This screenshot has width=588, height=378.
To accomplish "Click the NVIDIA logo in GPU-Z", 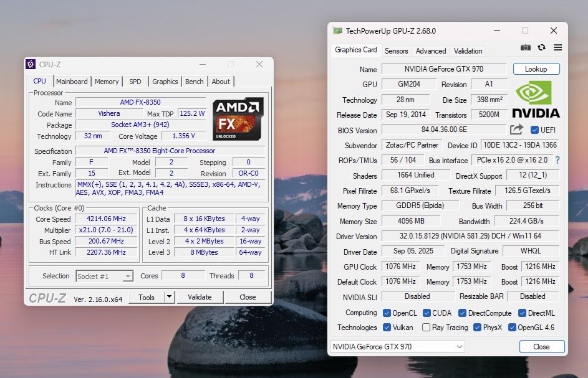I will pos(536,100).
